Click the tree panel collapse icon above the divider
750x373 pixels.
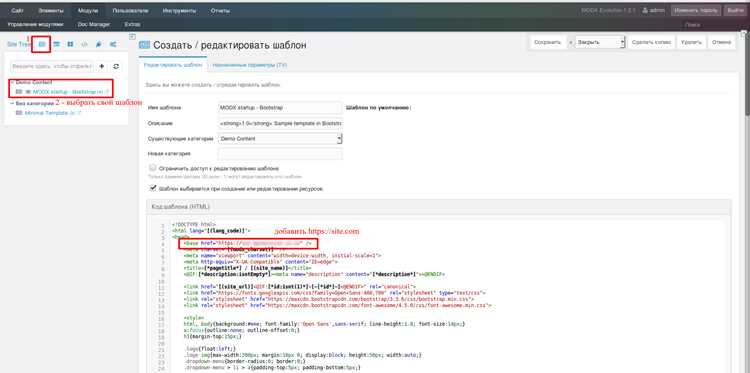[x=132, y=36]
